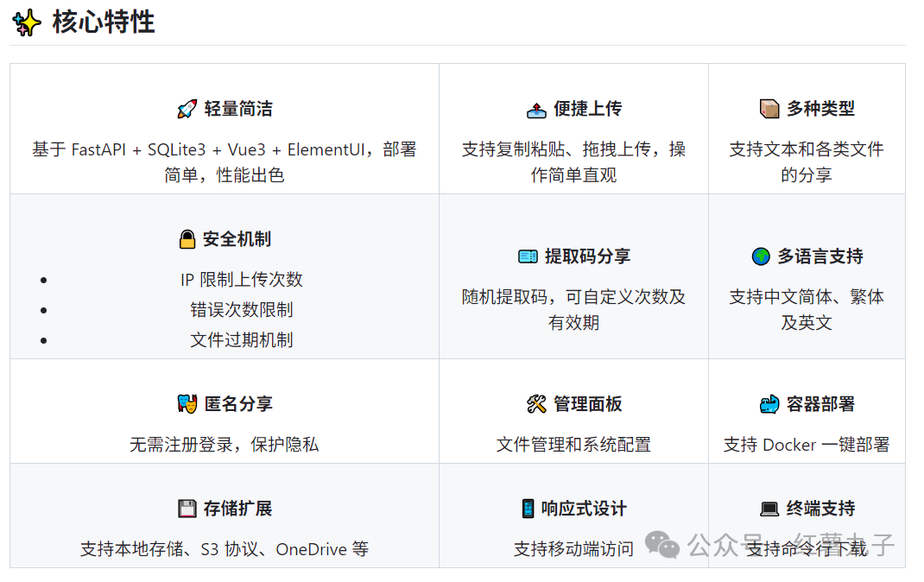Click the upload tray icon beside 便捷上传
This screenshot has width=924, height=582.
(x=536, y=110)
